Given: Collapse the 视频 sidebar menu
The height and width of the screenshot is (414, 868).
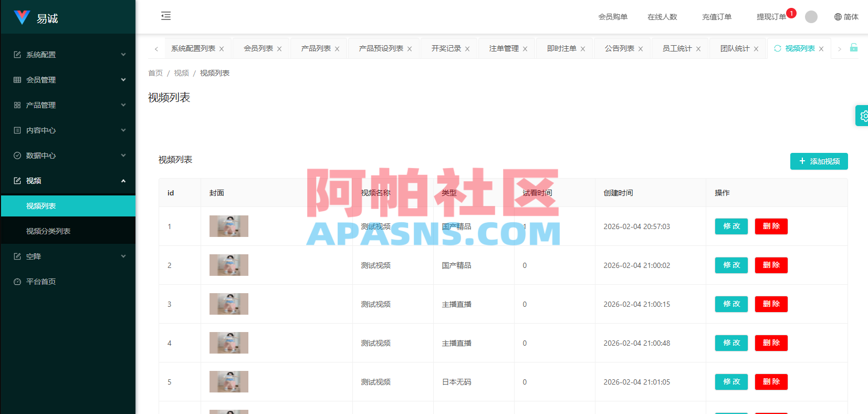Looking at the screenshot, I should tap(68, 181).
